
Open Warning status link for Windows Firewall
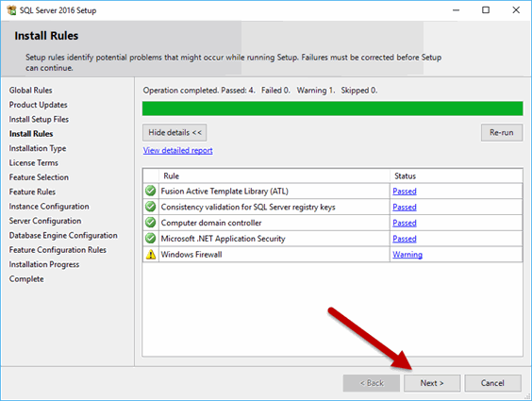tap(407, 255)
